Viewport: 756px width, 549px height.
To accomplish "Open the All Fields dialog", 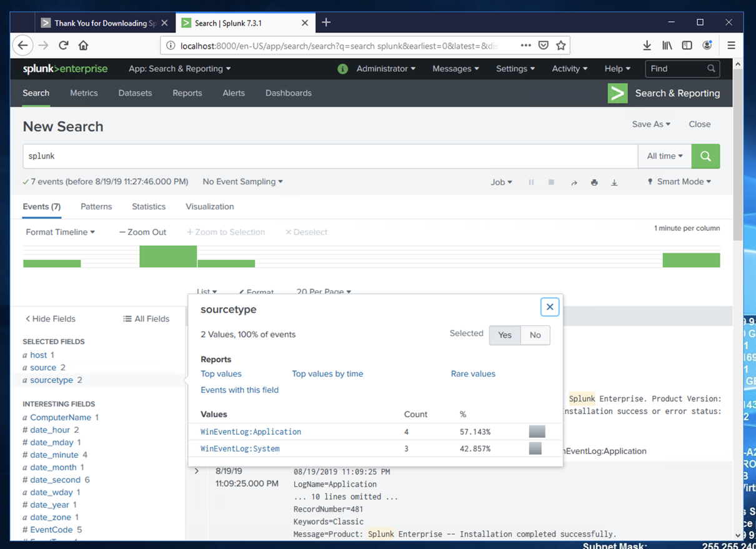I will 146,319.
